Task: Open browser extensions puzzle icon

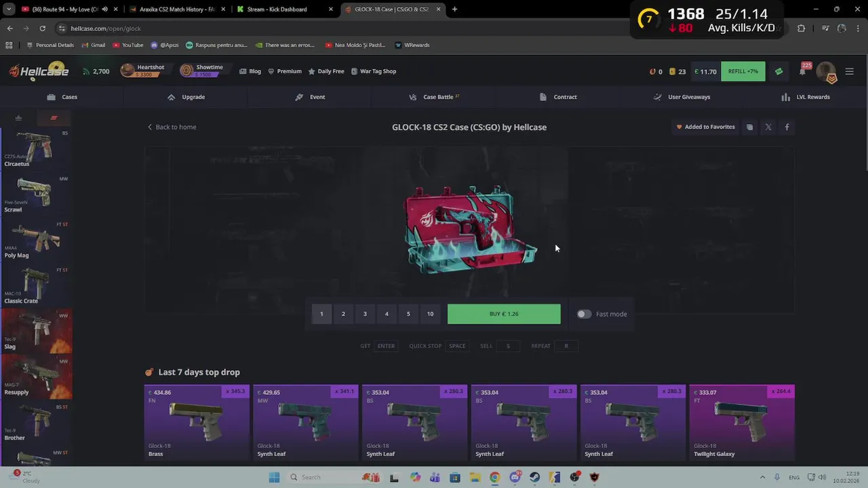Action: [801, 28]
